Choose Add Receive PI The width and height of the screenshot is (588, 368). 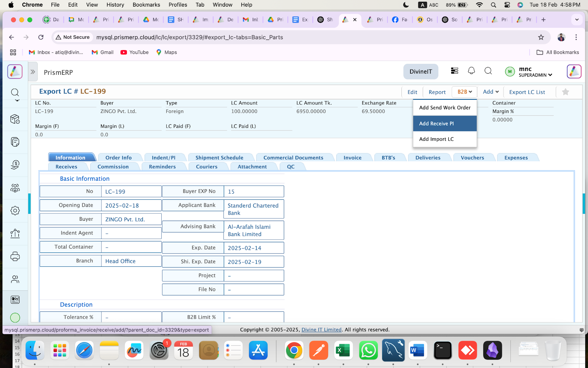click(x=445, y=123)
